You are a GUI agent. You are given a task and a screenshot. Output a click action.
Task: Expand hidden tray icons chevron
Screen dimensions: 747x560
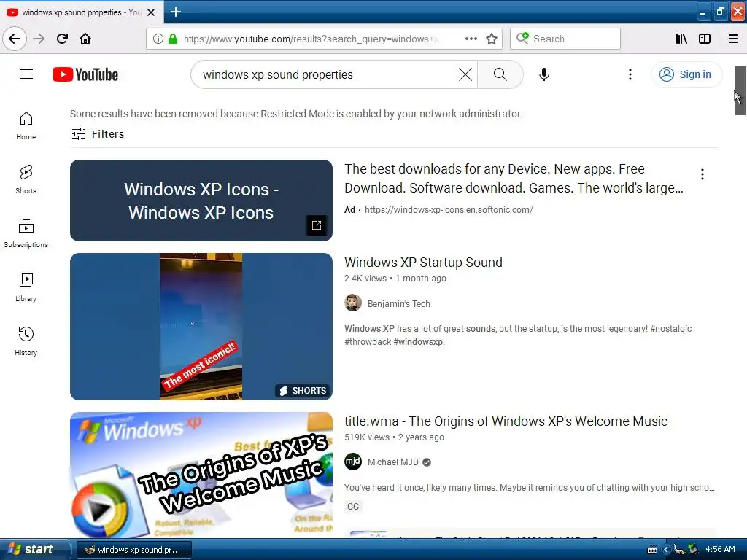click(666, 550)
